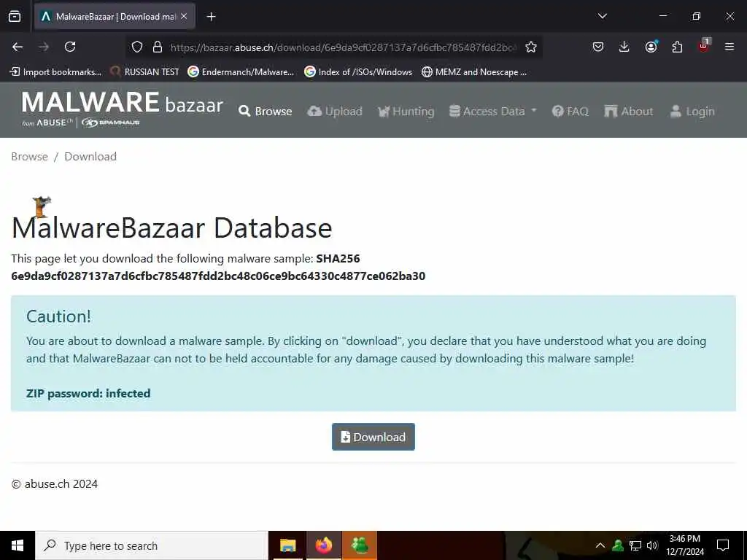Open the network tray icon
Viewport: 747px width, 560px height.
[x=635, y=545]
